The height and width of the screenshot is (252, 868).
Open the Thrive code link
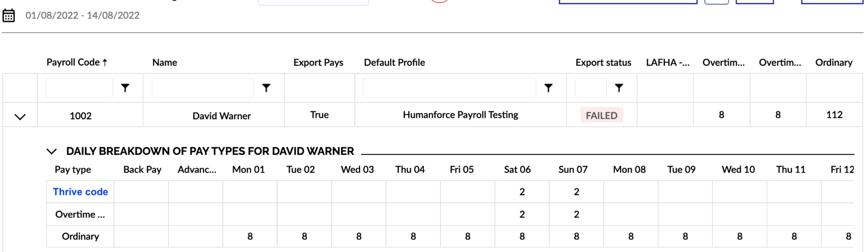pos(81,192)
